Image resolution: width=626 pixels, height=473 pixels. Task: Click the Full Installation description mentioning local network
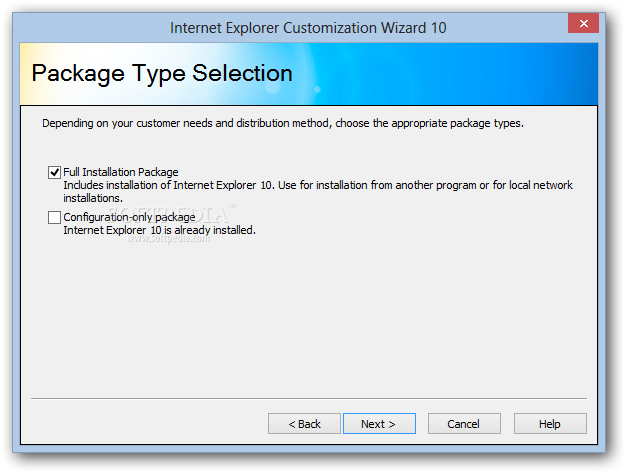[318, 185]
